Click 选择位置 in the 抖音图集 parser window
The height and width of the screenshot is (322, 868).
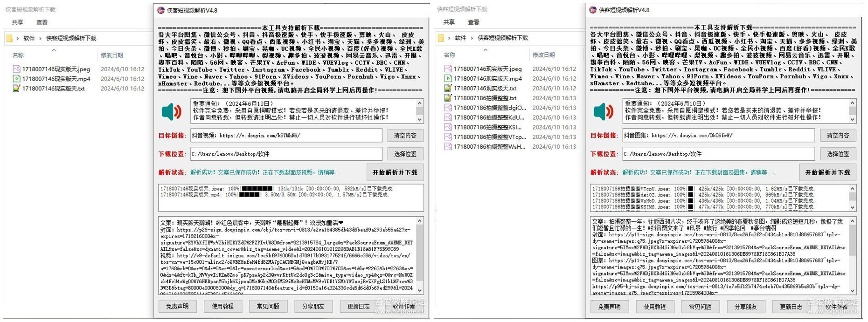[x=838, y=153]
